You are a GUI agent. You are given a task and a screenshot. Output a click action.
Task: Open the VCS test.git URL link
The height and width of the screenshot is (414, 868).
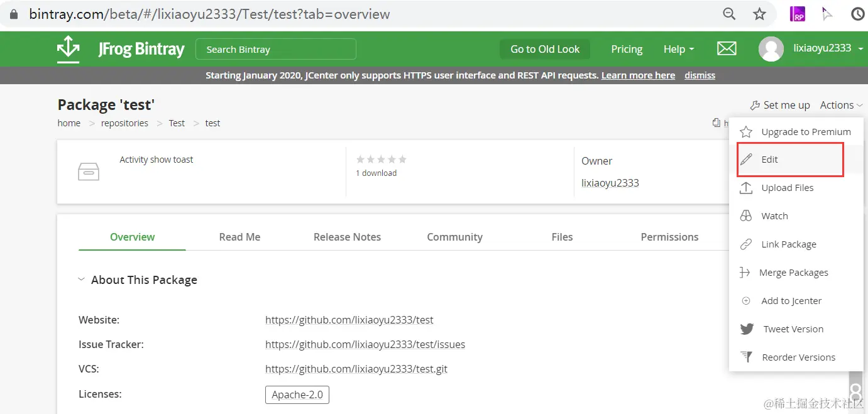[356, 369]
